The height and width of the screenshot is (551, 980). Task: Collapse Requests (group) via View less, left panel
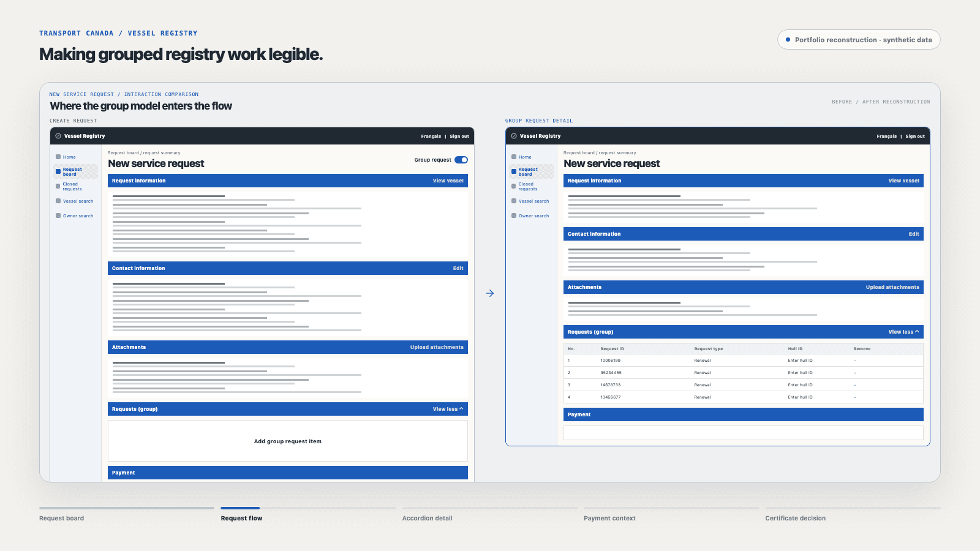(448, 409)
